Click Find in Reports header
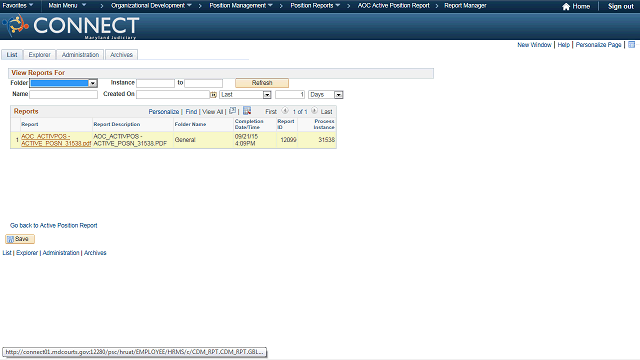 tap(191, 111)
